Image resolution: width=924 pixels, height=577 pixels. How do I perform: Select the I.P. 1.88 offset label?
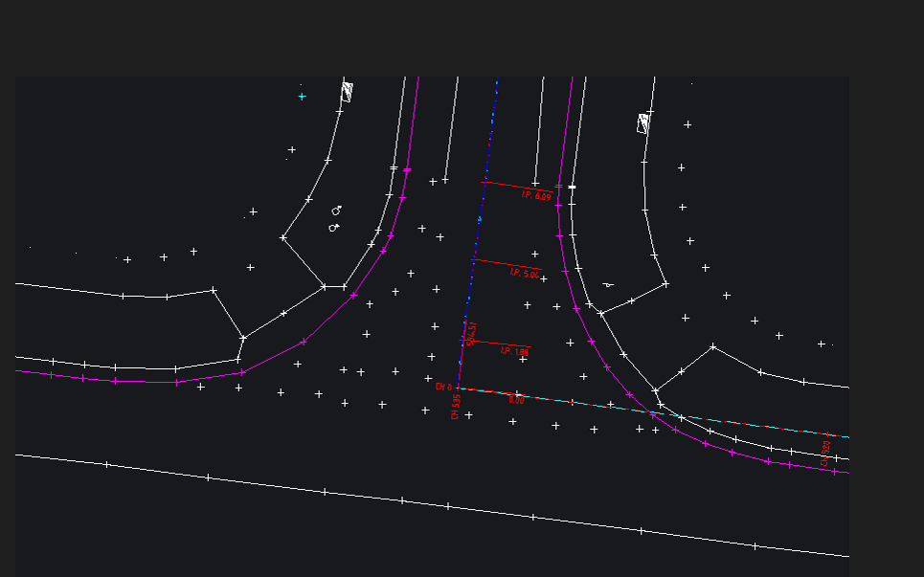[x=514, y=351]
